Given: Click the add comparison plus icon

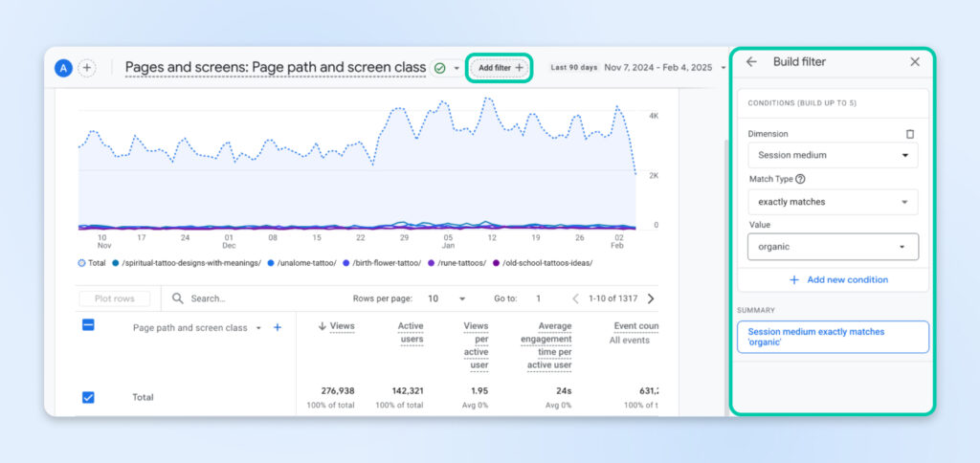Looking at the screenshot, I should (x=87, y=68).
